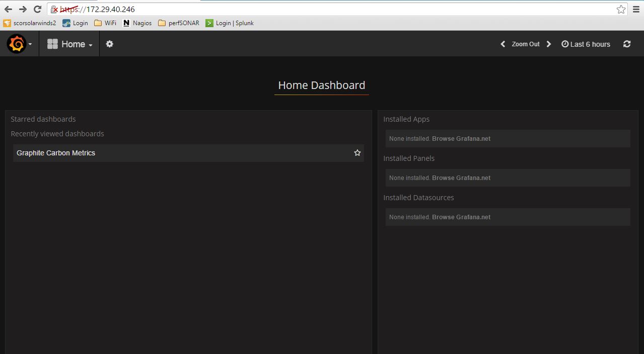Open the Grafana logo side menu
The width and height of the screenshot is (644, 354).
click(x=19, y=44)
